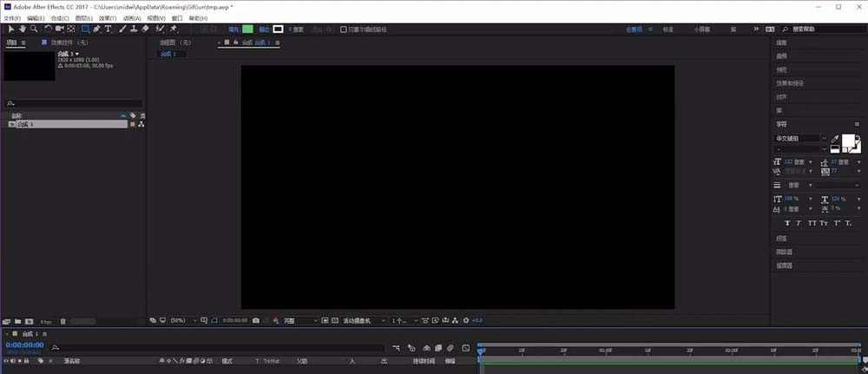Screen dimensions: 868x374
Task: Select the Pen tool
Action: point(97,29)
